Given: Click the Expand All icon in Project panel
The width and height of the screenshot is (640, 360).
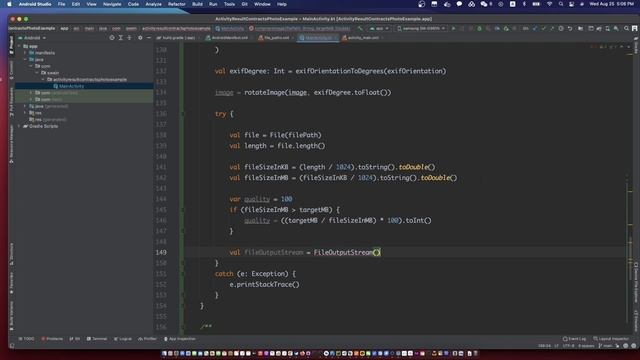Looking at the screenshot, I should point(120,38).
